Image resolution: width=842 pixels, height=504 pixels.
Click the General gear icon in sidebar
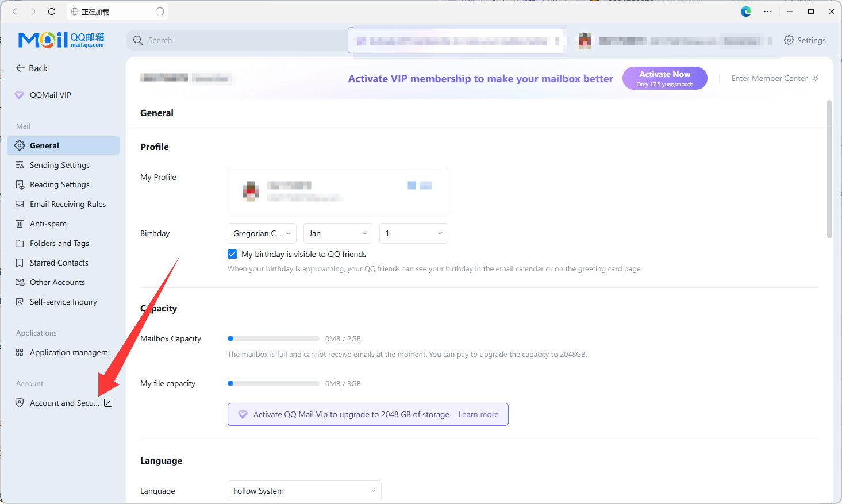point(20,145)
